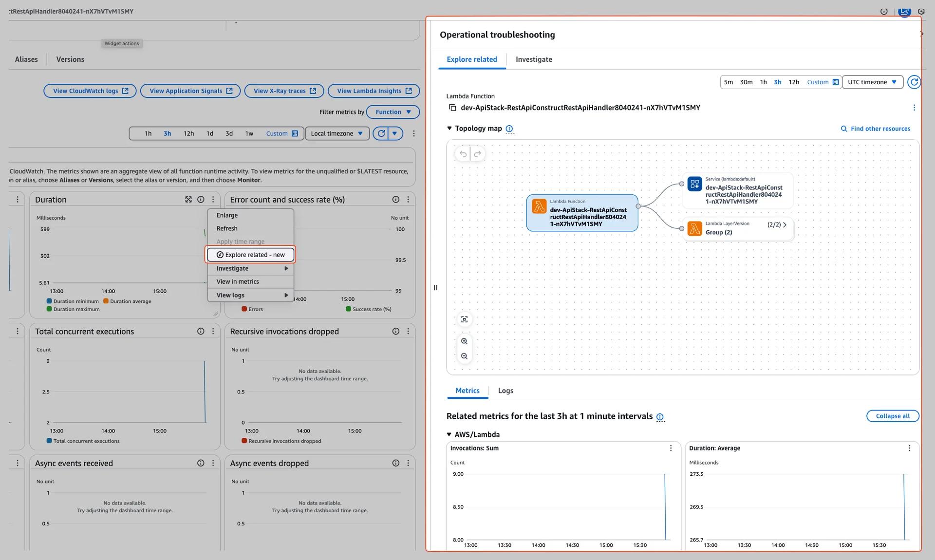Open Error count widget info icon
The image size is (935, 560).
(x=396, y=200)
